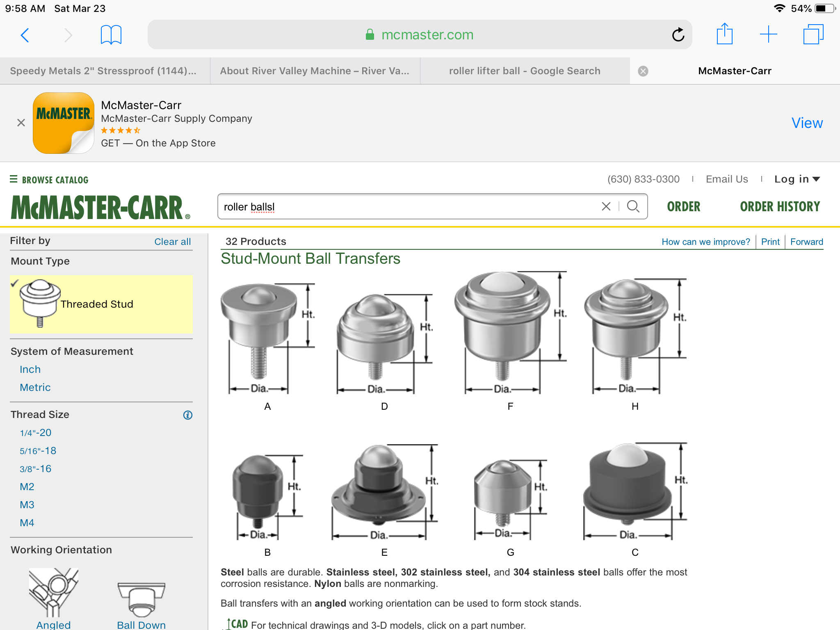Select M4 thread size

pos(27,523)
